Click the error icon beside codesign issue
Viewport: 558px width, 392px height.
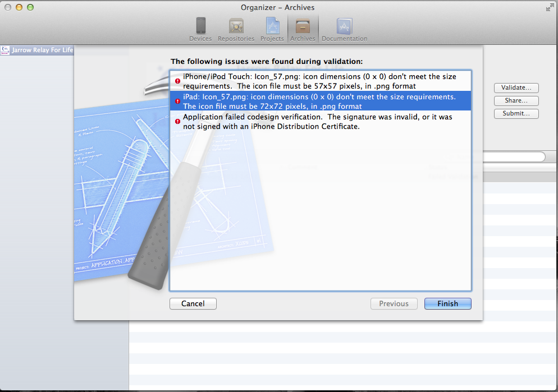pyautogui.click(x=177, y=122)
